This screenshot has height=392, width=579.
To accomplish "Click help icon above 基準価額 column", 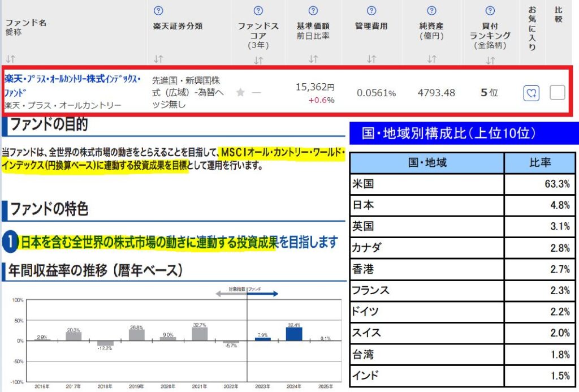I will (313, 11).
